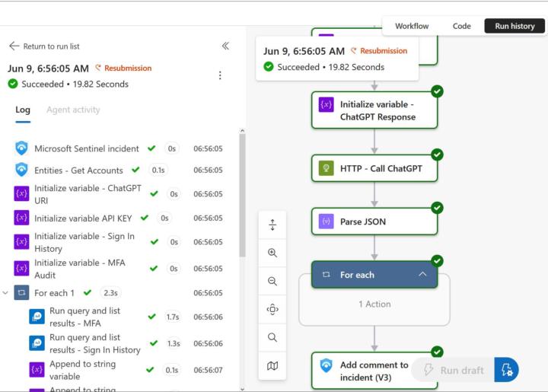Select the Run history tab
This screenshot has height=392, width=548.
pyautogui.click(x=515, y=26)
